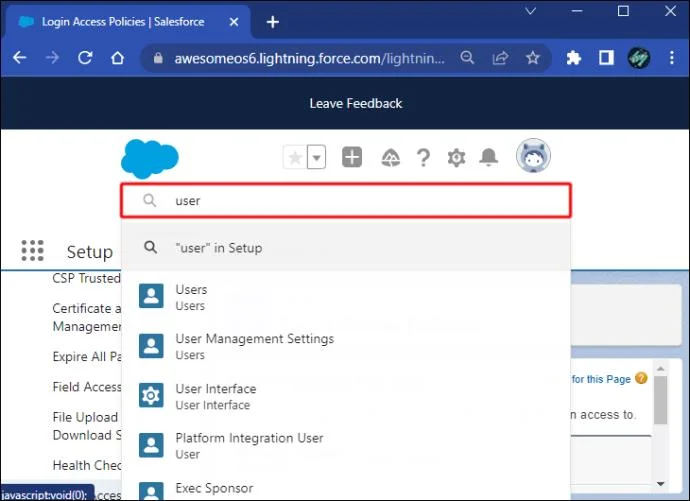Go to browser Home page
The width and height of the screenshot is (690, 501).
[117, 58]
